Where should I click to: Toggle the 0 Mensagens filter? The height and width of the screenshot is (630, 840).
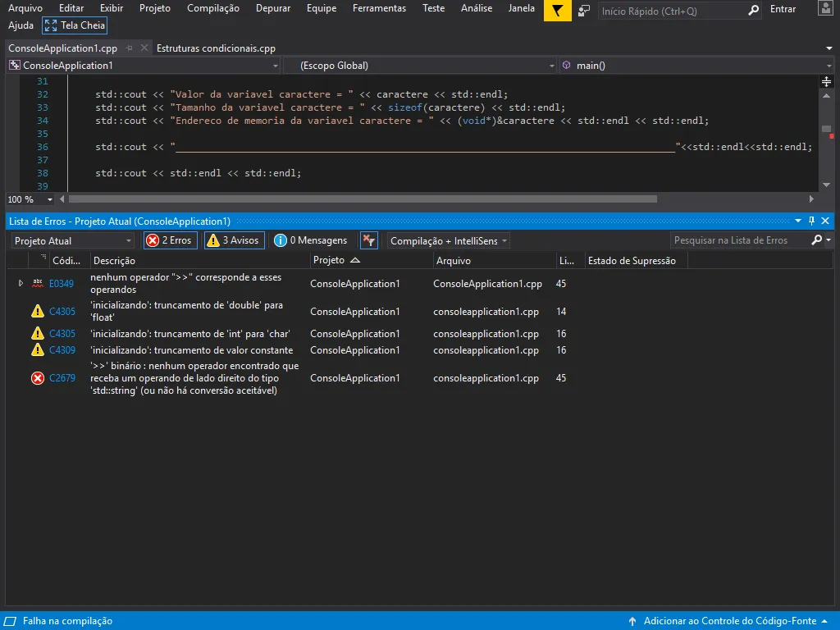point(311,240)
